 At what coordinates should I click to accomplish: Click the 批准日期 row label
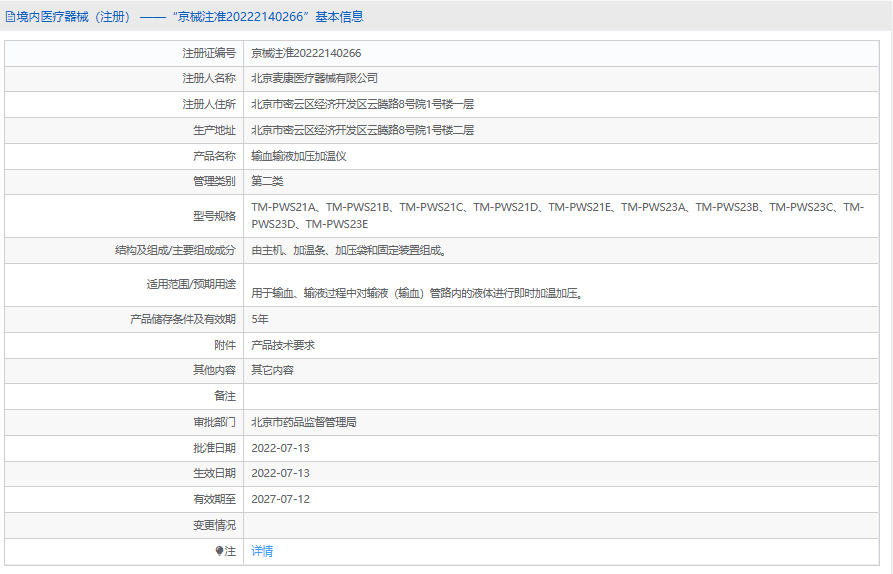coord(214,448)
